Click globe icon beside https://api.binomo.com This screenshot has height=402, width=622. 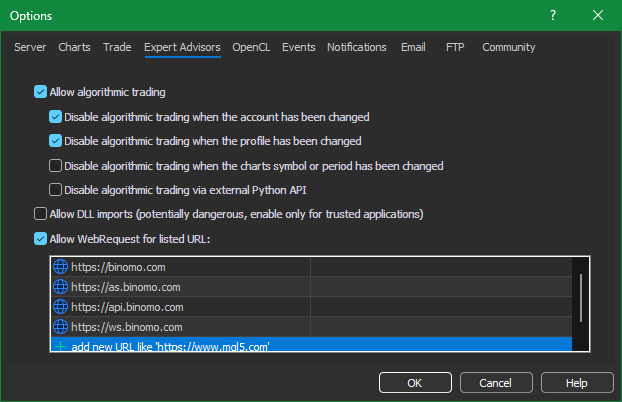pyautogui.click(x=60, y=307)
